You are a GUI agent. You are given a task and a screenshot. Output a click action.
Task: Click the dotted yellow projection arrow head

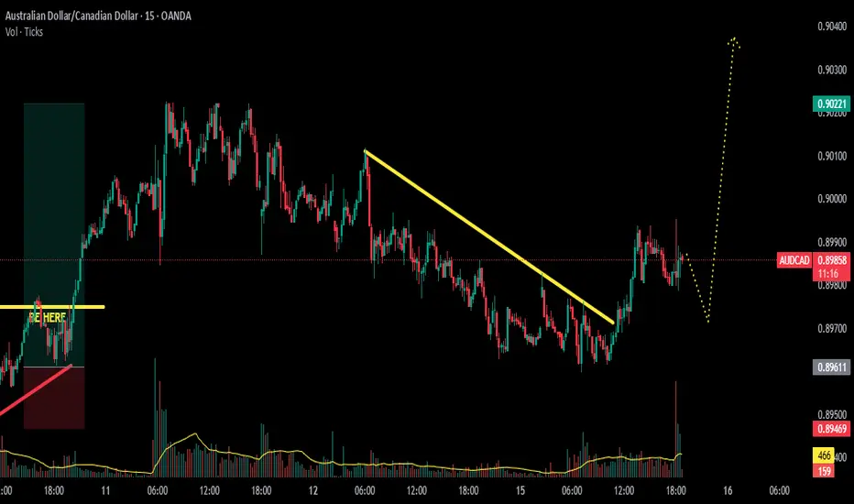click(x=734, y=42)
